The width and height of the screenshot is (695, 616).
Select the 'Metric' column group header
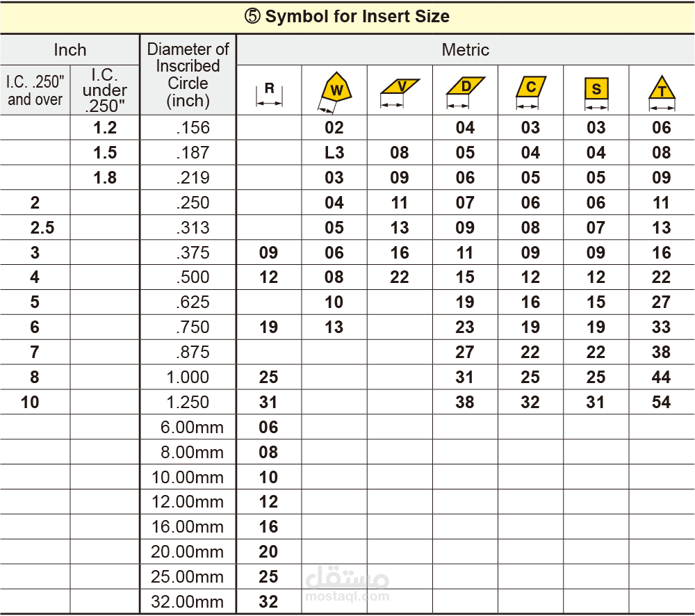pyautogui.click(x=466, y=49)
